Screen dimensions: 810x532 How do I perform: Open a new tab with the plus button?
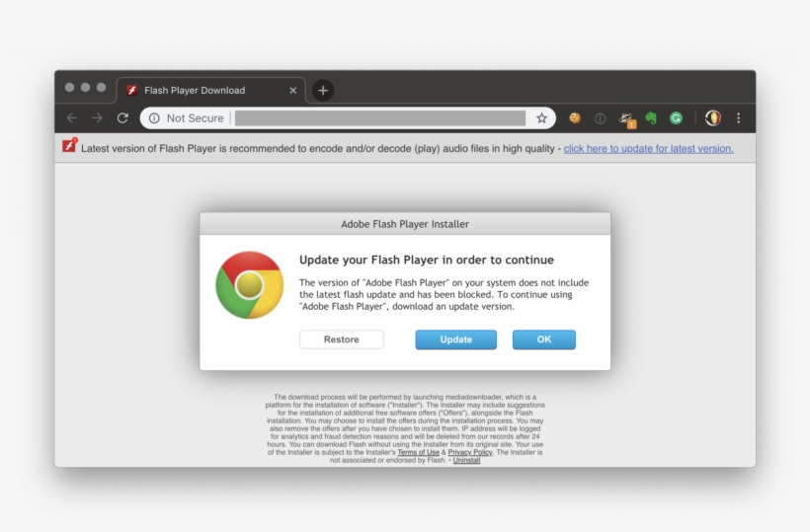[322, 91]
